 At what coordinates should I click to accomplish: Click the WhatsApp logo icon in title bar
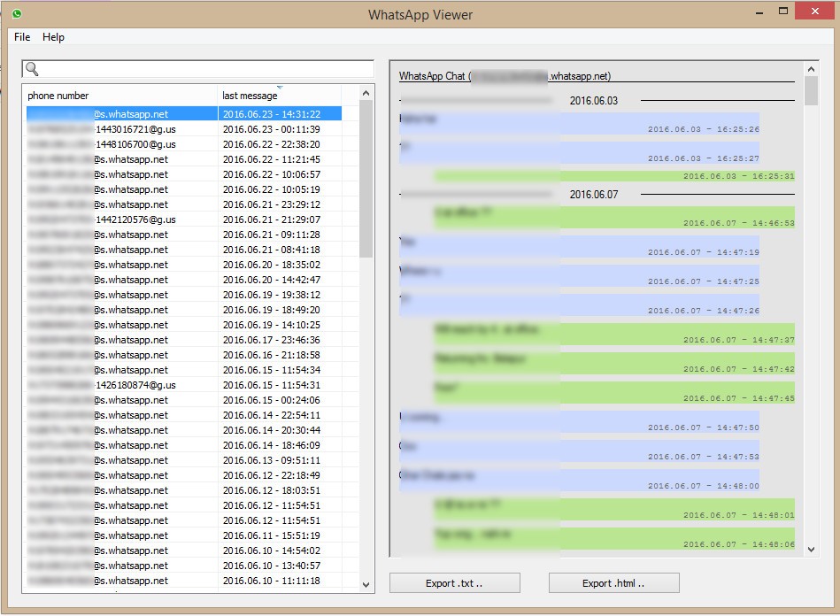(x=17, y=14)
